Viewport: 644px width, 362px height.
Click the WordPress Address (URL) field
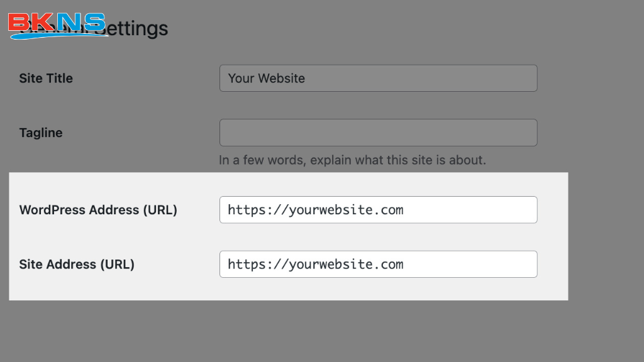coord(377,209)
